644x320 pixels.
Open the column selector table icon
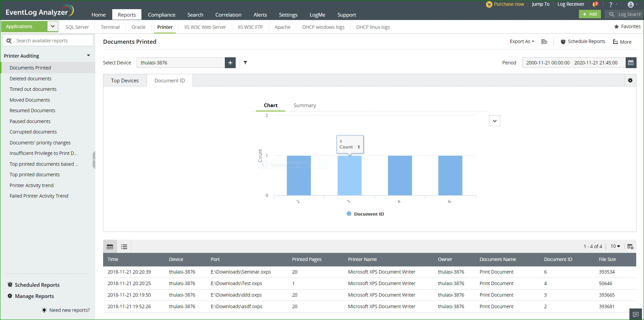coord(630,246)
